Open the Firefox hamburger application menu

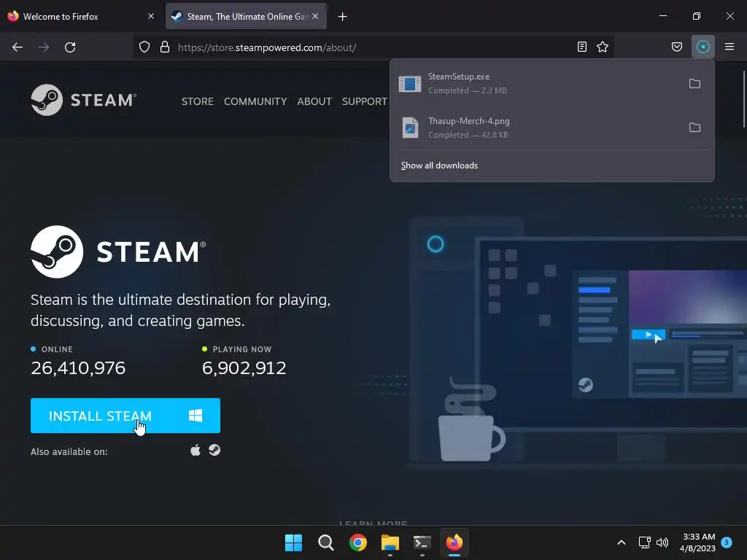[x=729, y=47]
